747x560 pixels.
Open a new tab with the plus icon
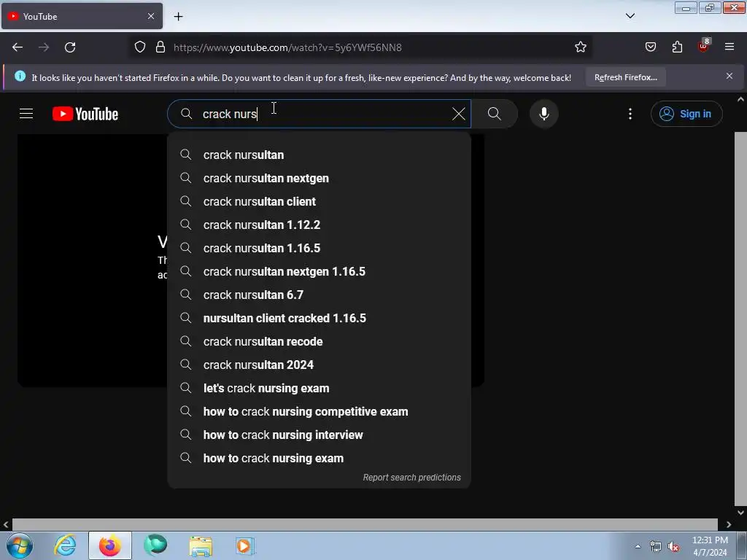178,17
